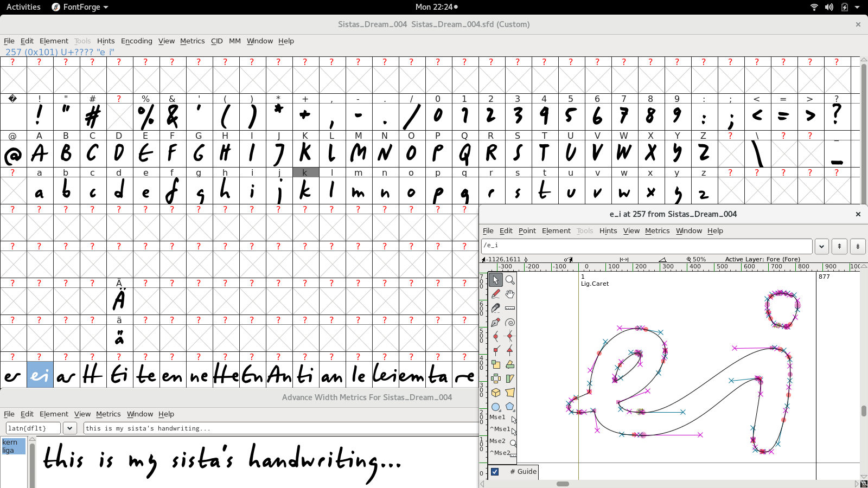This screenshot has width=868, height=488.
Task: Pick the Freehand draw pencil tool
Action: coord(495,294)
